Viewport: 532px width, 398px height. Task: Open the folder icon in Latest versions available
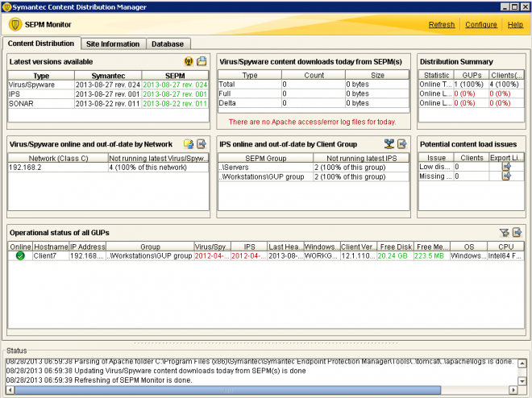(202, 61)
